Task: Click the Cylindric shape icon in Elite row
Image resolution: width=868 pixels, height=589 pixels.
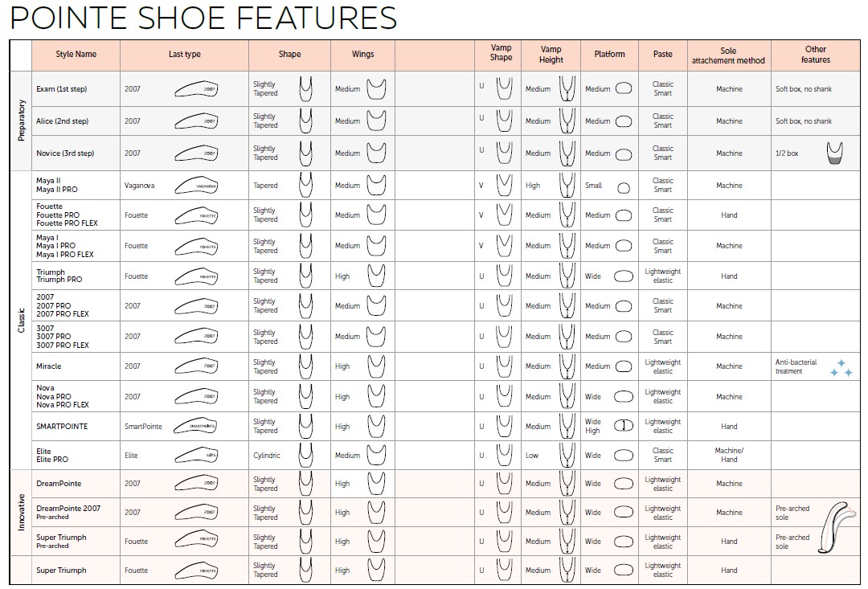Action: pos(305,455)
